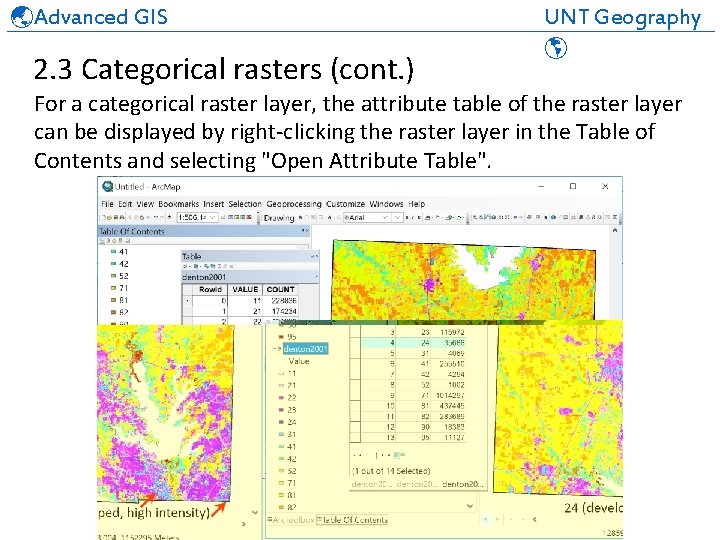The width and height of the screenshot is (720, 540).
Task: Click the map view scroll-up arrow
Action: tap(615, 231)
